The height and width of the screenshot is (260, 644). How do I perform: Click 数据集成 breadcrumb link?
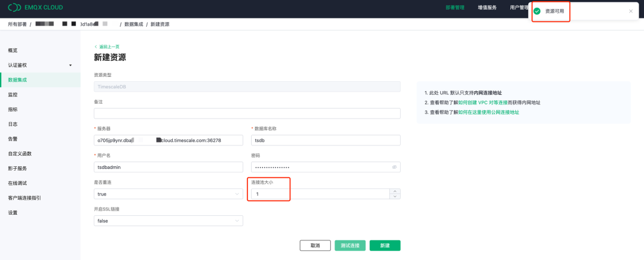coord(134,24)
